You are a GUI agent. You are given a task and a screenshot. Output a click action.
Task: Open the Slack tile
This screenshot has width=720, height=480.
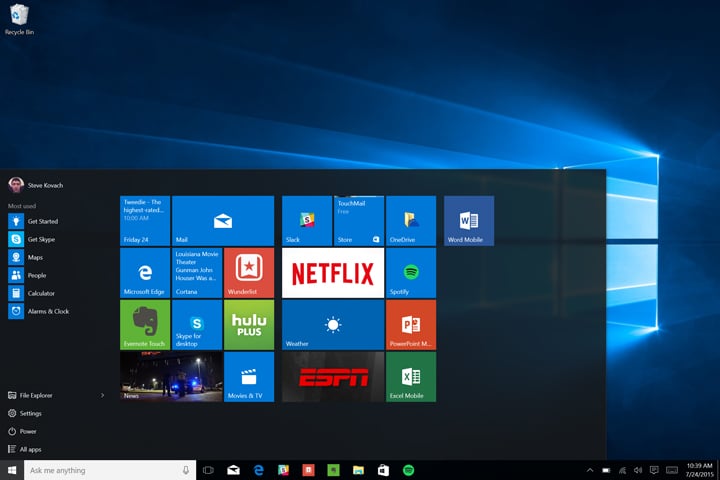(306, 221)
